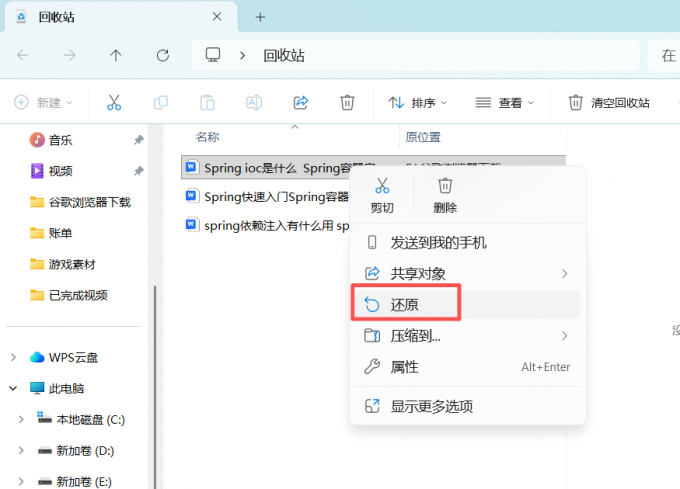680x489 pixels.
Task: Open the 已完成视频 folder
Action: tap(69, 295)
